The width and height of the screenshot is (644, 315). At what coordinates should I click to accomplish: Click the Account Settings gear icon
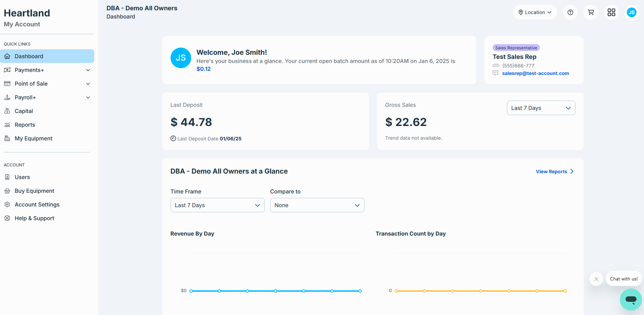(7, 204)
